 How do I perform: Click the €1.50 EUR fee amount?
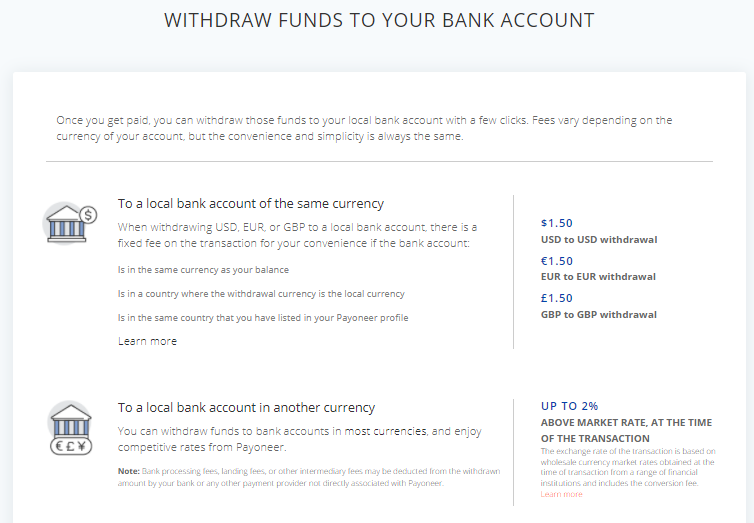tap(557, 261)
